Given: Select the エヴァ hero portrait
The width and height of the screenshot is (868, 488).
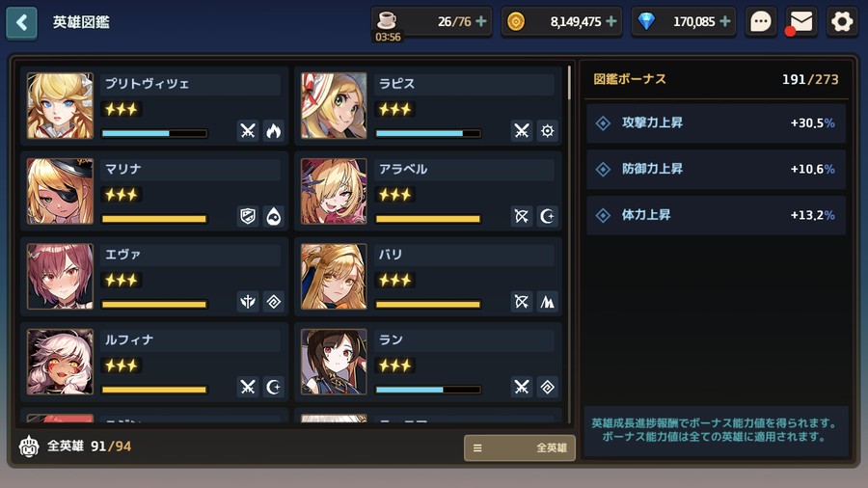Looking at the screenshot, I should coord(61,276).
